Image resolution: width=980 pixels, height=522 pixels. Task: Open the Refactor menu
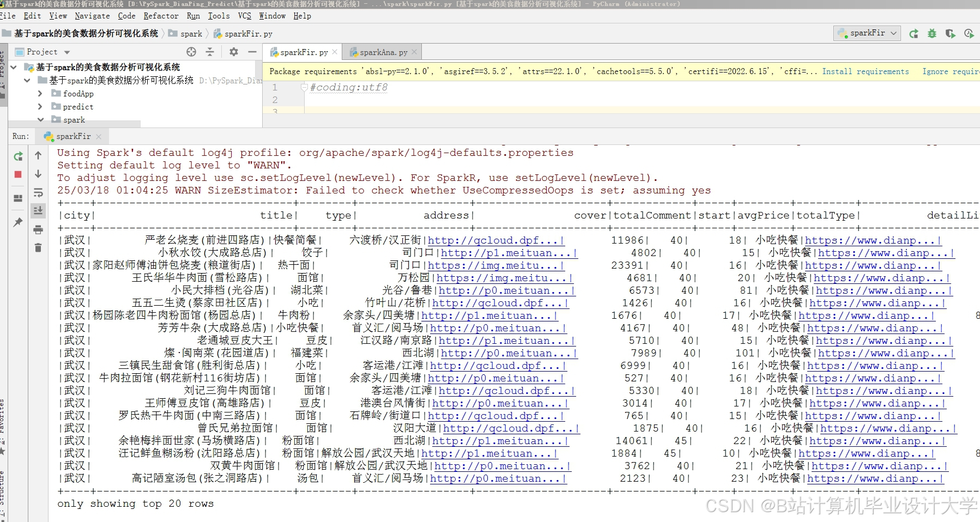(x=161, y=16)
